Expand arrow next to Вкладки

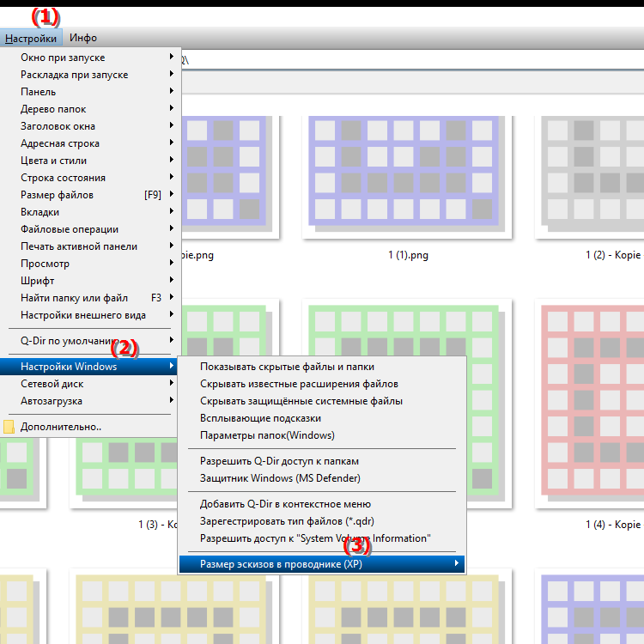(172, 211)
